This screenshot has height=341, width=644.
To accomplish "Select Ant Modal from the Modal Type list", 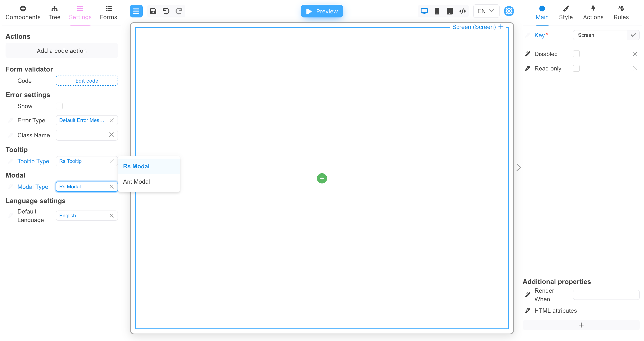I will point(136,182).
